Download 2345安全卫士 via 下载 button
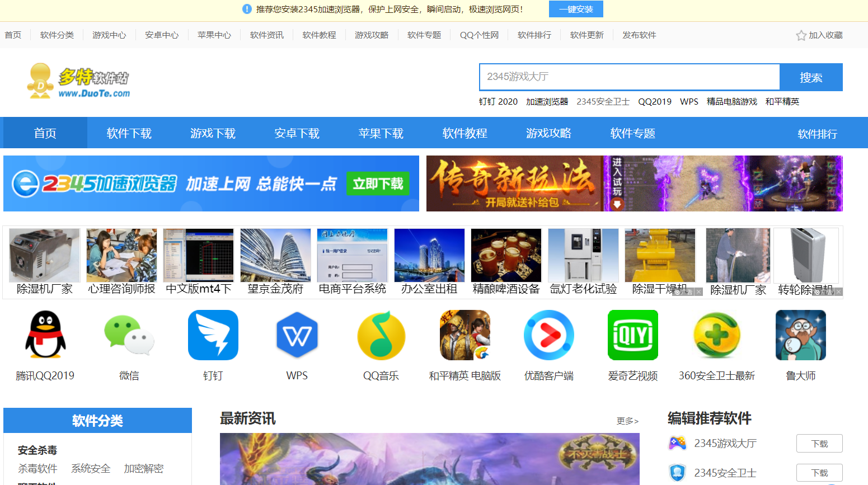This screenshot has height=485, width=868. point(819,473)
